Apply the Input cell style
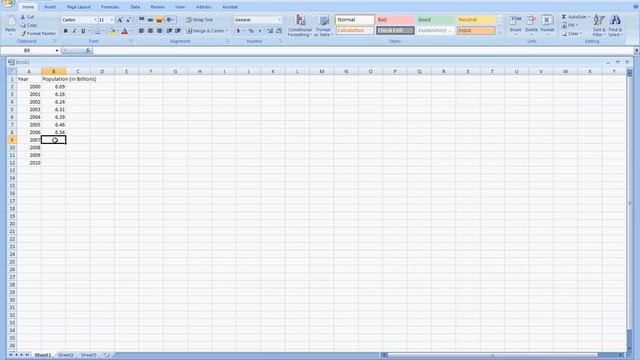Screen dimensions: 640x360 pyautogui.click(x=476, y=31)
